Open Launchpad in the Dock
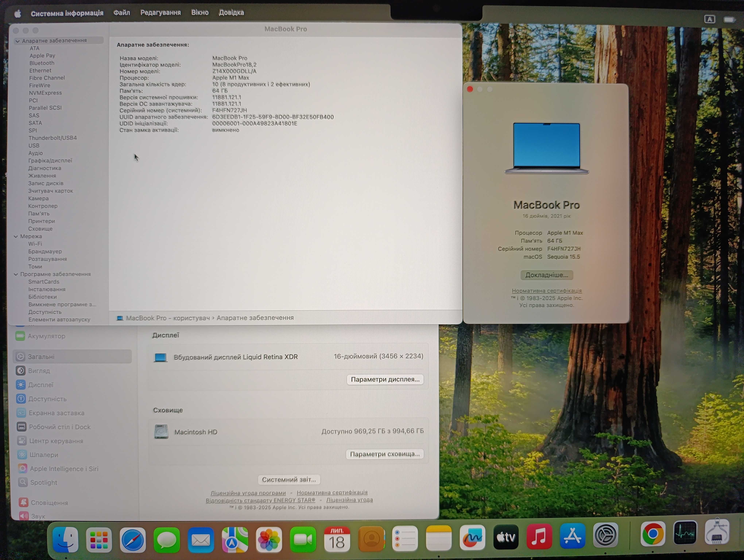 coord(99,540)
